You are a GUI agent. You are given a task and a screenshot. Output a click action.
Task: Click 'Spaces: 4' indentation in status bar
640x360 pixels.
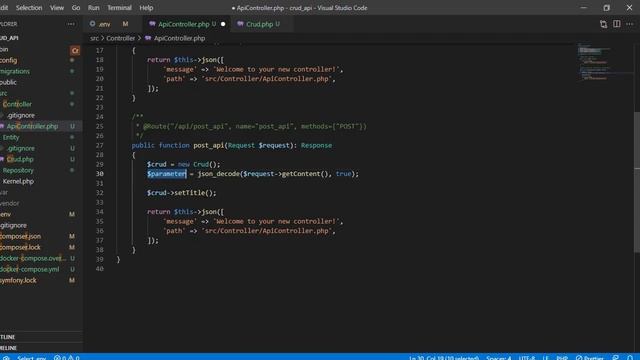(x=498, y=357)
